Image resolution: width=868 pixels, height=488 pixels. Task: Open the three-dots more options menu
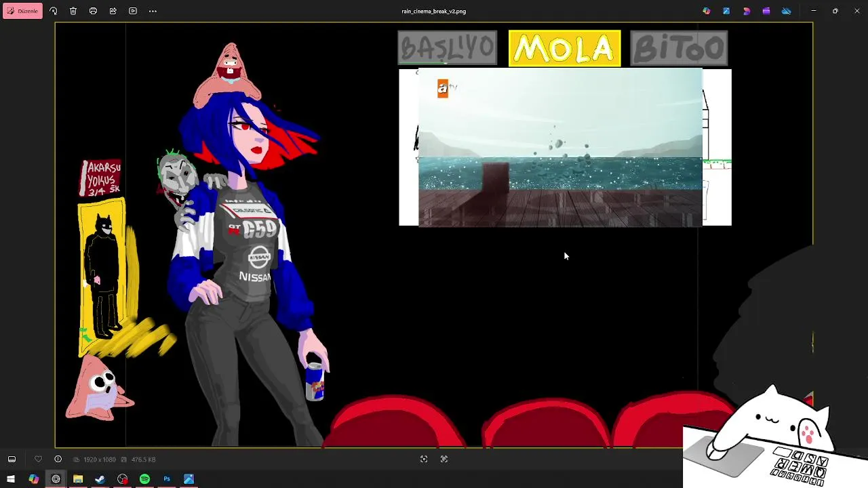(x=153, y=11)
